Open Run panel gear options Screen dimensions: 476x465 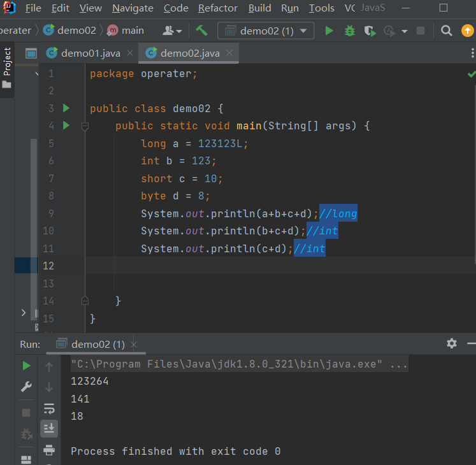click(452, 343)
